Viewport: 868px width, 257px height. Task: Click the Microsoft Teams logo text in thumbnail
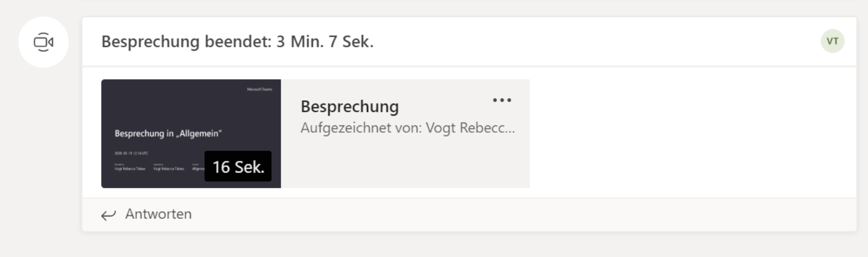(260, 89)
